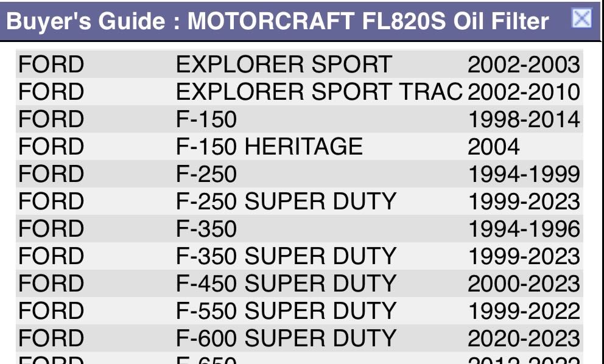Screen dimensions: 604x364
Task: Click the F-350 SUPER DUTY entry
Action: [x=286, y=256]
